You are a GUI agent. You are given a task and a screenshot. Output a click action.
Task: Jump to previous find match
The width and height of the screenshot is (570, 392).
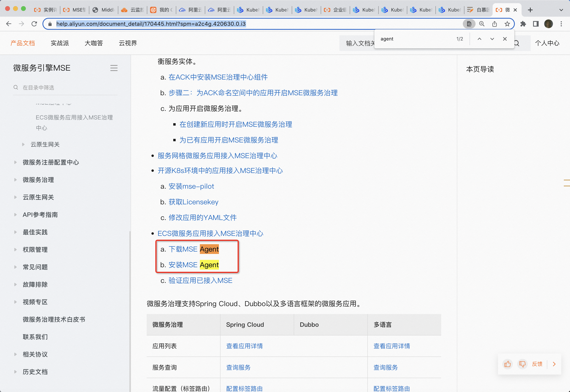pos(479,39)
